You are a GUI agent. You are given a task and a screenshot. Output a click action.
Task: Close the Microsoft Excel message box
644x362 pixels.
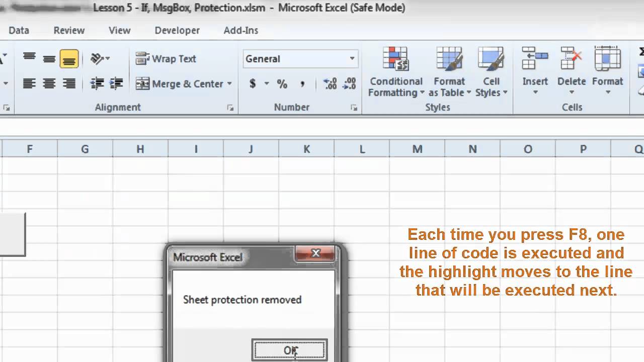(x=315, y=253)
